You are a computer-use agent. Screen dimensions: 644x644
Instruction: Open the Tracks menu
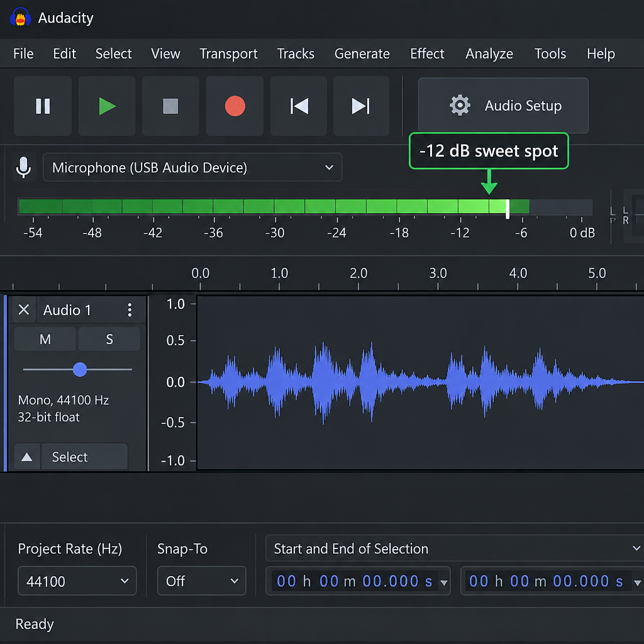(296, 53)
